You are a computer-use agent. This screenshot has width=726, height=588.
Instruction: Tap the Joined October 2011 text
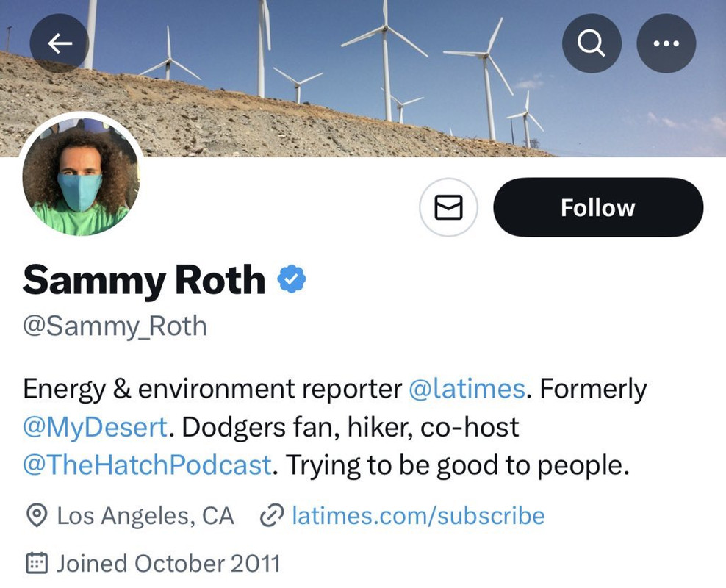point(168,564)
